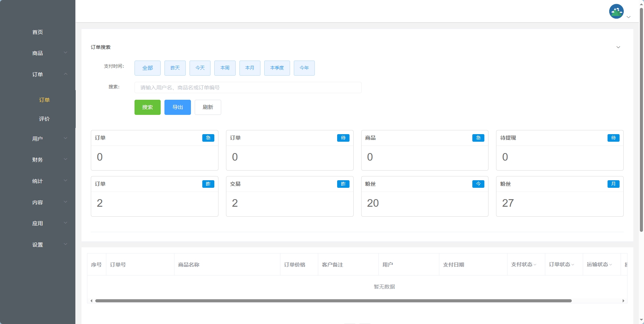Click the 昨 badge on 交易 card
This screenshot has width=644, height=324.
point(343,184)
